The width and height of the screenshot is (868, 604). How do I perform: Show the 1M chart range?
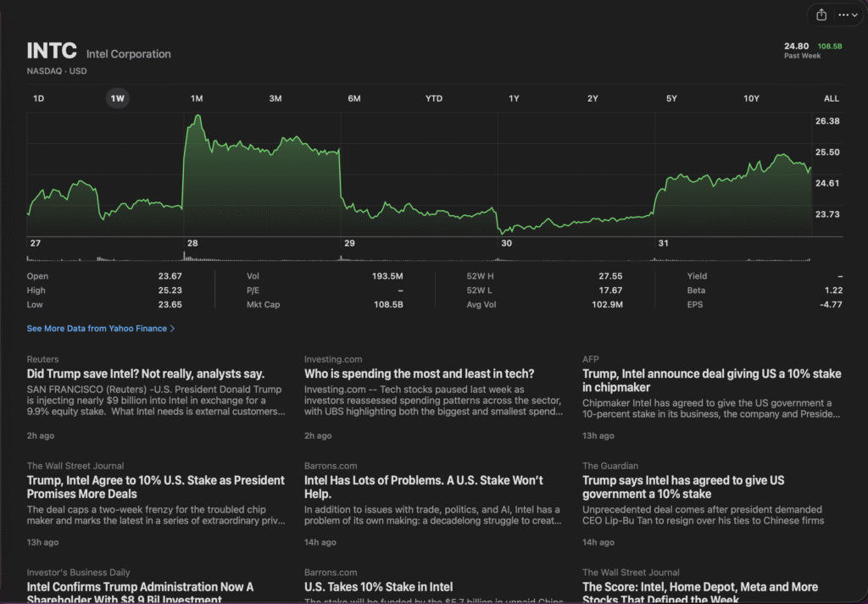point(197,98)
